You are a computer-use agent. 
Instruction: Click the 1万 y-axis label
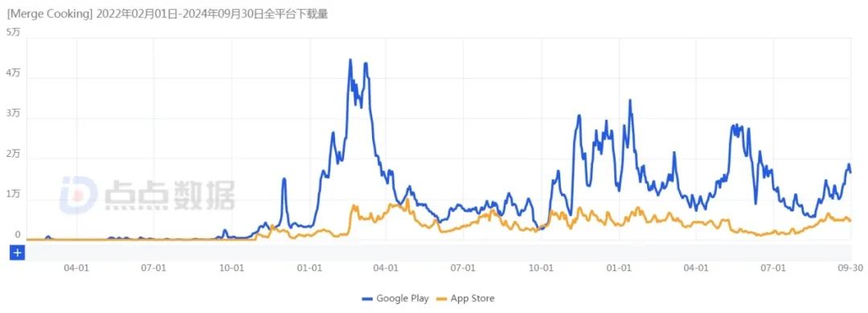[x=14, y=195]
